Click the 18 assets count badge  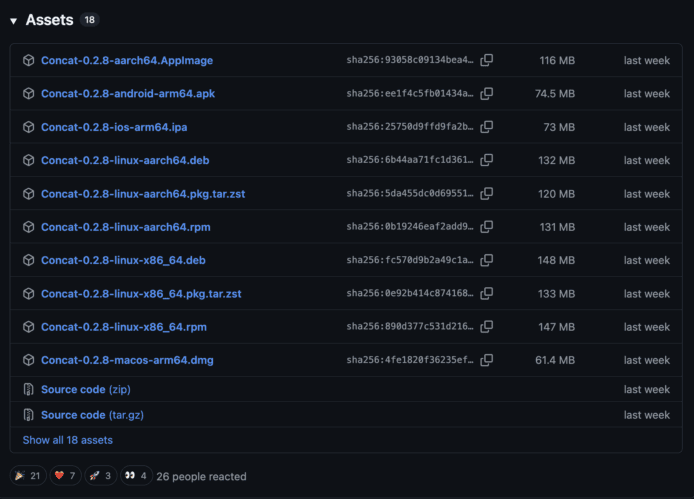tap(89, 20)
